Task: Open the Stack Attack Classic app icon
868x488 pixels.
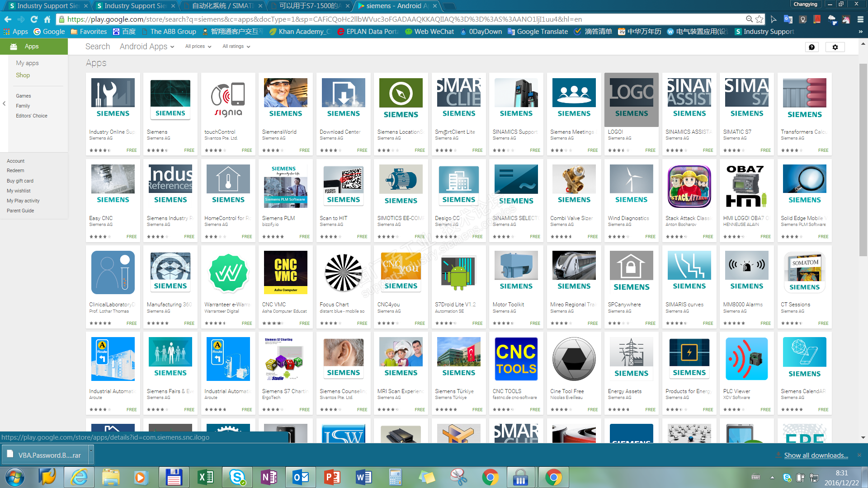Action: 689,186
